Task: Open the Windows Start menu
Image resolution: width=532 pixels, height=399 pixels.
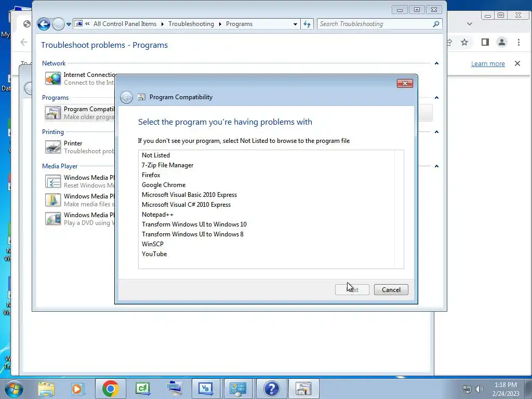Action: pos(14,389)
